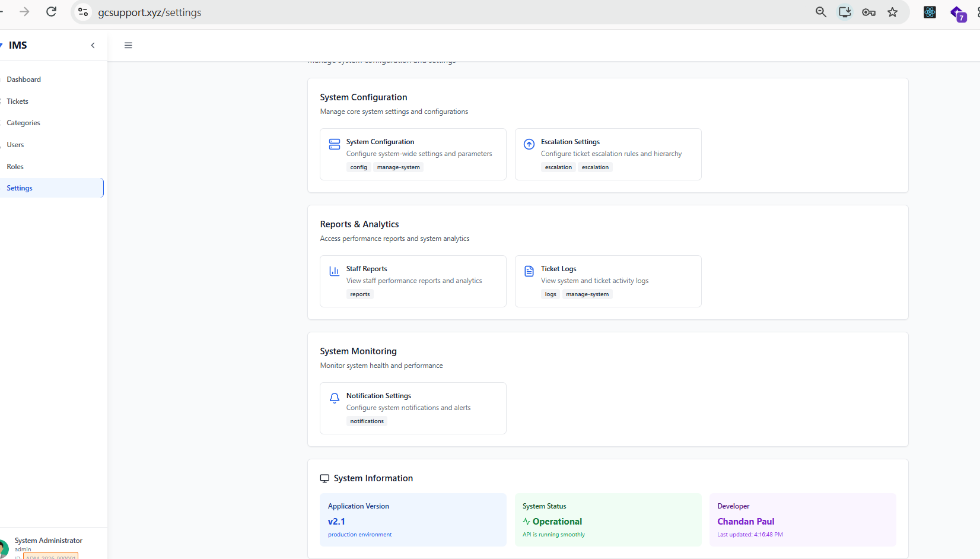980x559 pixels.
Task: Click the System Configuration server icon
Action: (335, 144)
